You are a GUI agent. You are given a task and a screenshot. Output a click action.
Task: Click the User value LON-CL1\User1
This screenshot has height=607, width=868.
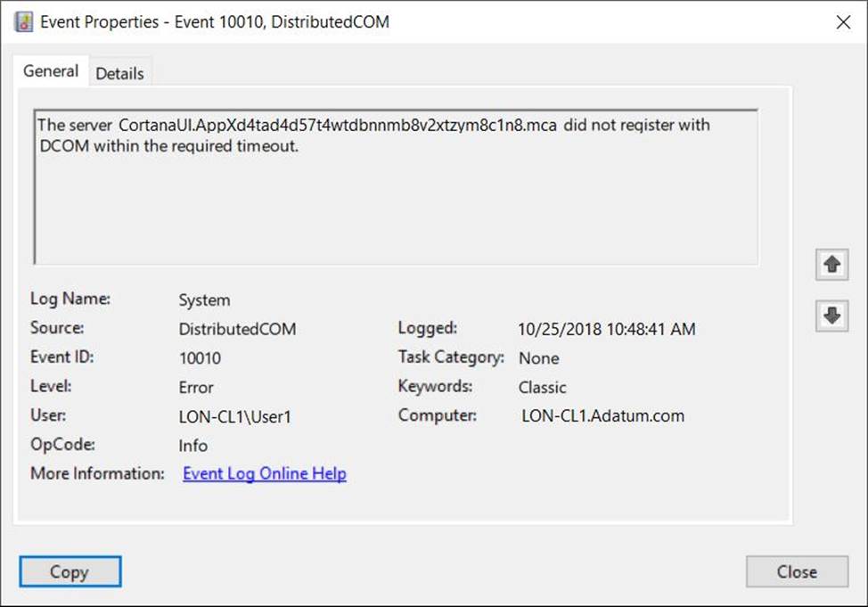click(234, 416)
